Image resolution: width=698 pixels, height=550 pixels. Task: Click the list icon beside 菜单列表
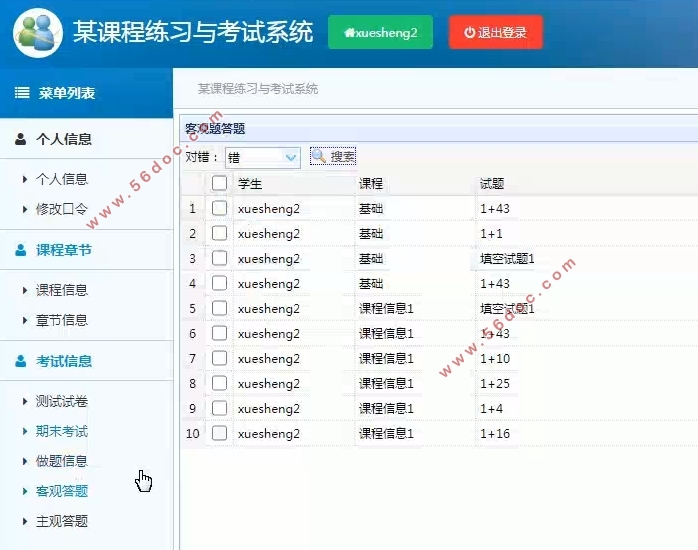pyautogui.click(x=22, y=93)
